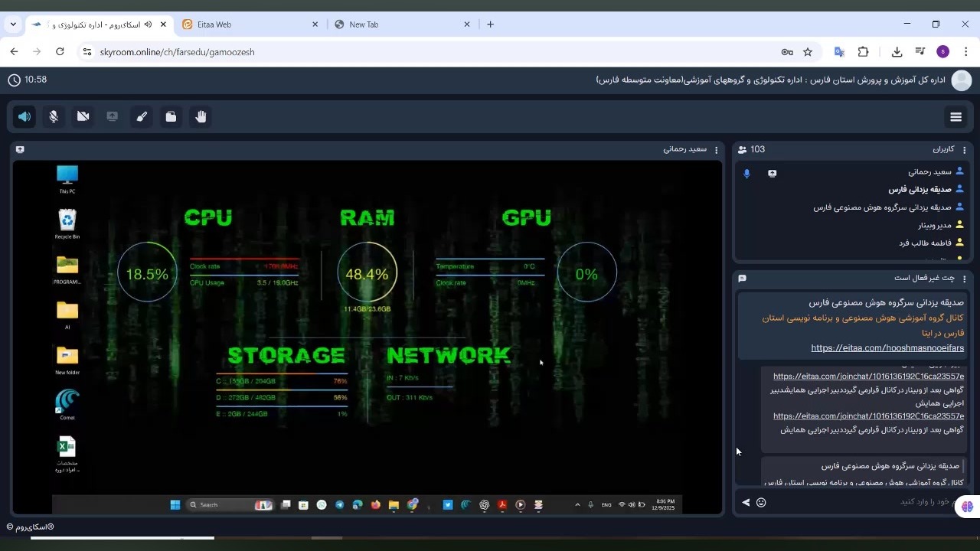Open the file sharing folder icon

pyautogui.click(x=171, y=117)
